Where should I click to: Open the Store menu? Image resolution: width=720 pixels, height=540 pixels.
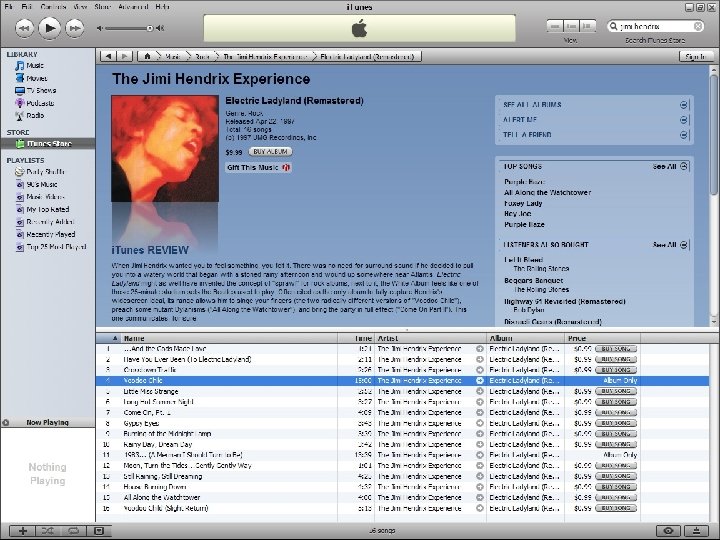coord(102,7)
